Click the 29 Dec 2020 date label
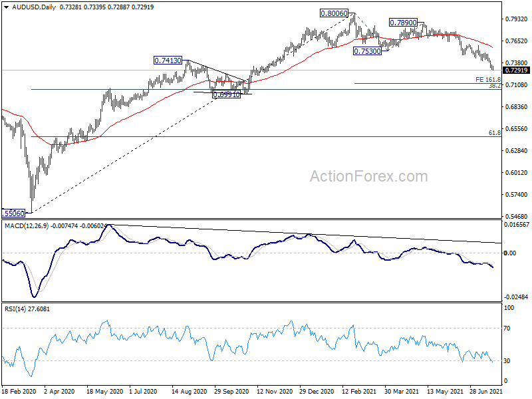The height and width of the screenshot is (399, 532). click(317, 392)
